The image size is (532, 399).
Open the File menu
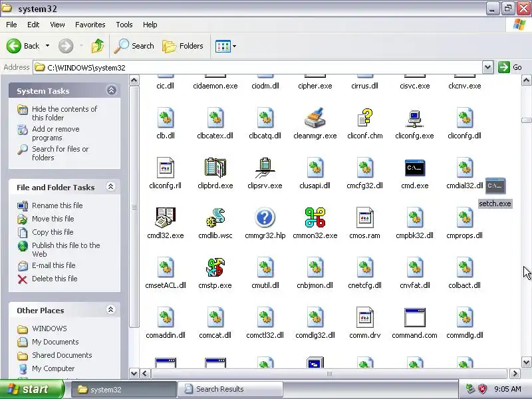[x=11, y=25]
